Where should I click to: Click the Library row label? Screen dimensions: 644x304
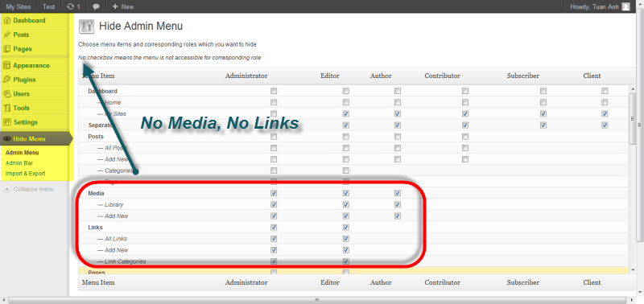click(110, 204)
